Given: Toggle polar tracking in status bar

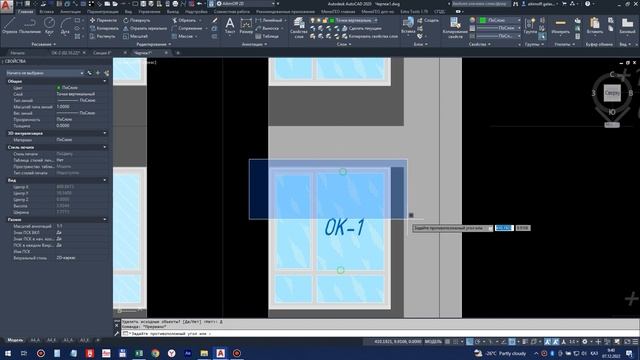Looking at the screenshot, I should point(478,342).
